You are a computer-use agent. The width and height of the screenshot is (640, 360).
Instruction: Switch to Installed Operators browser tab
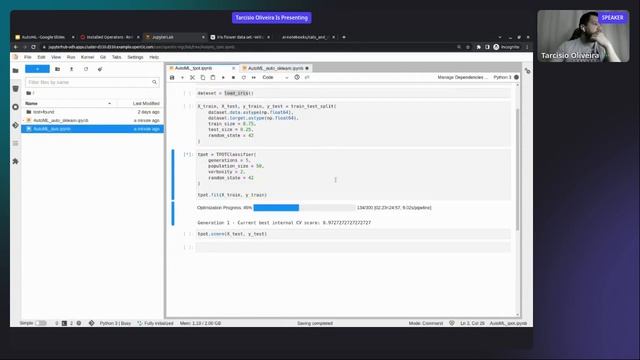click(x=109, y=37)
